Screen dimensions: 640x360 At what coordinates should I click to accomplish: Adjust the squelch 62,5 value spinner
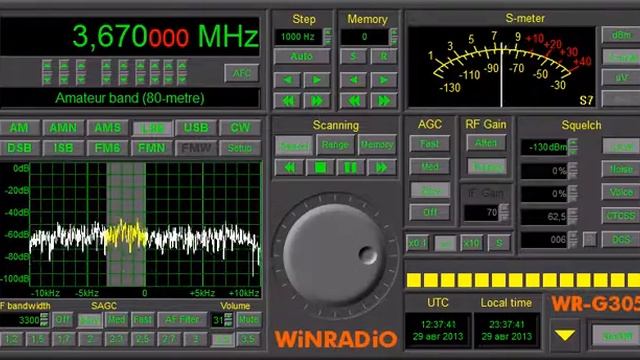click(x=573, y=216)
